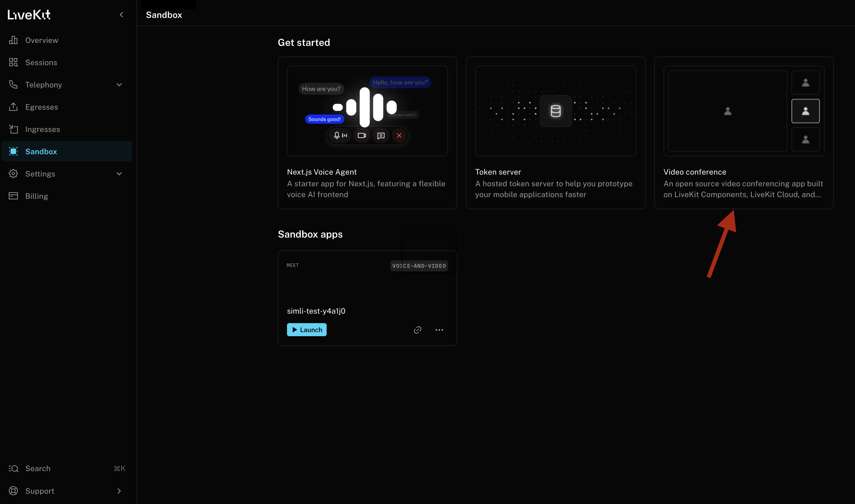Click the ⌘K shortcut hint
The height and width of the screenshot is (504, 855).
point(119,469)
